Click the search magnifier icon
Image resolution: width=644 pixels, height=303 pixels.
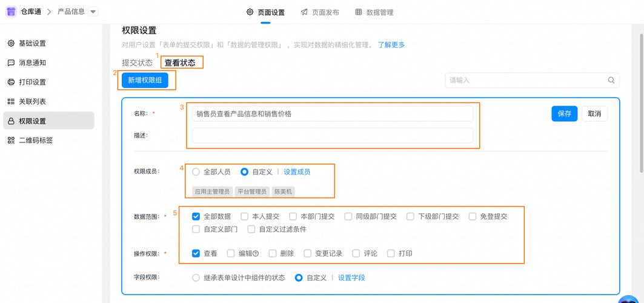[611, 80]
